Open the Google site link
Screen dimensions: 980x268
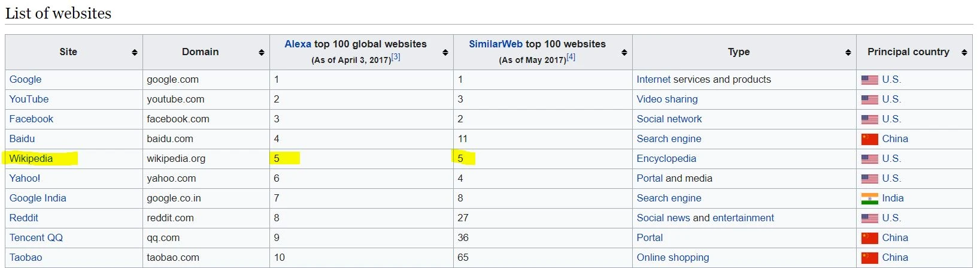tap(25, 79)
